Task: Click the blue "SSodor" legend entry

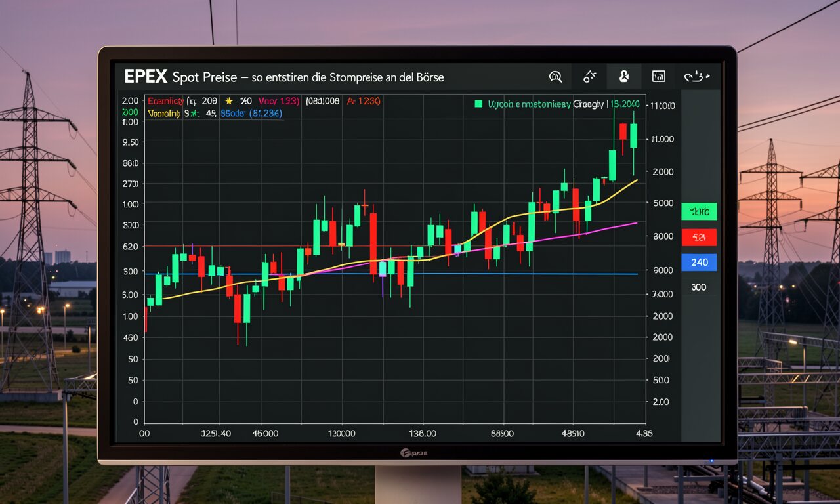Action: pyautogui.click(x=251, y=114)
